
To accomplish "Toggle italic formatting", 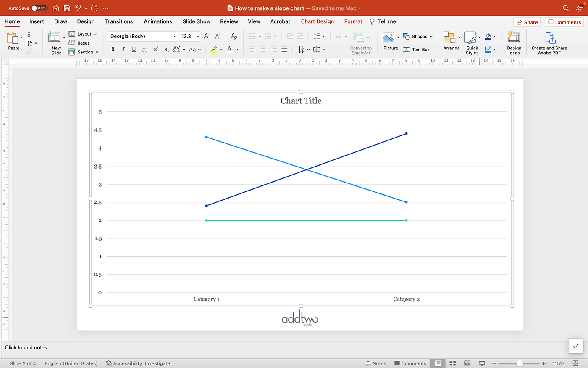I will [x=123, y=49].
